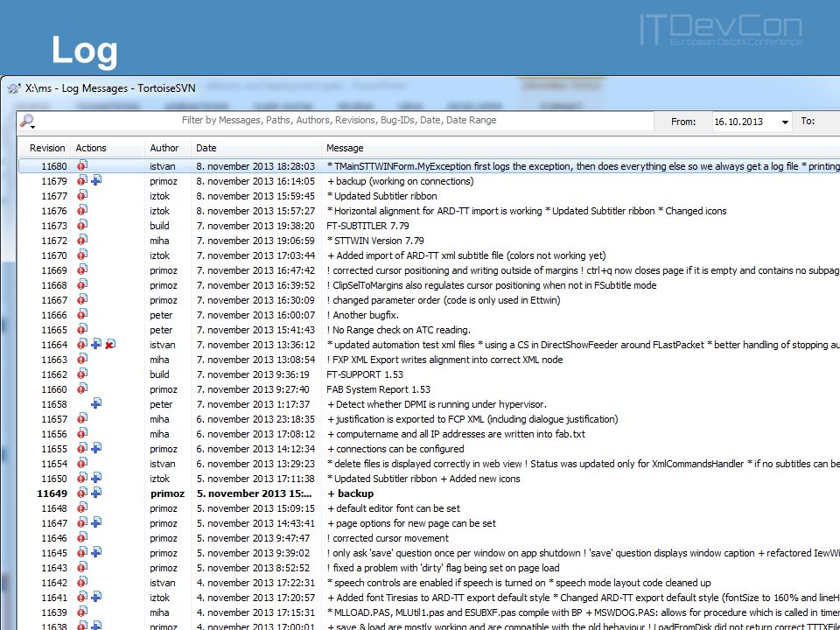Select the bold '+ backup' message of revision 11649
The image size is (840, 630).
(351, 493)
